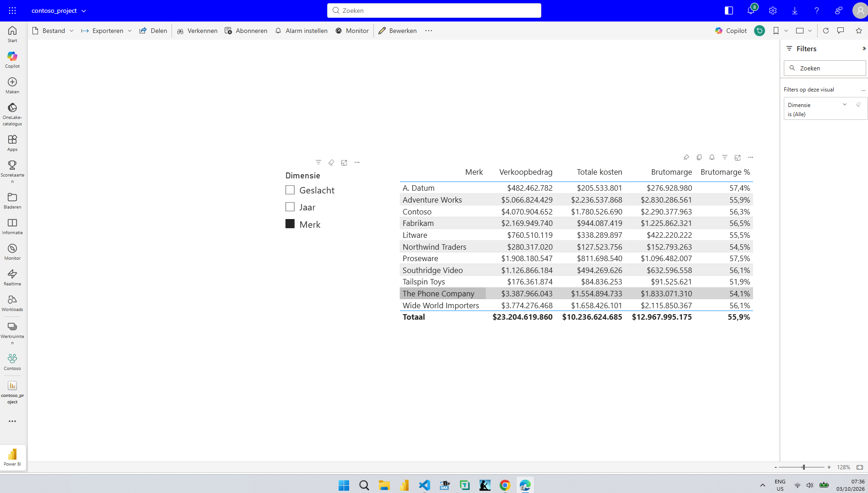868x493 pixels.
Task: Click Abonneren in the toolbar
Action: [246, 31]
